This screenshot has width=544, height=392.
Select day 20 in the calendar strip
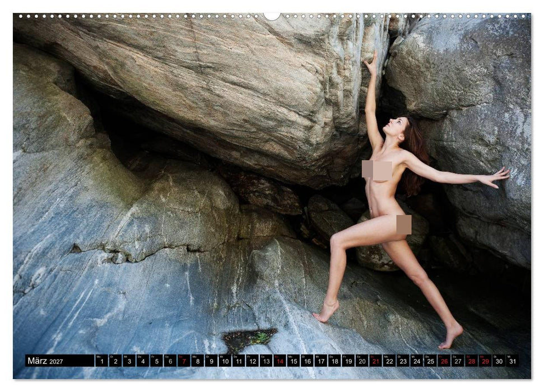pyautogui.click(x=362, y=361)
